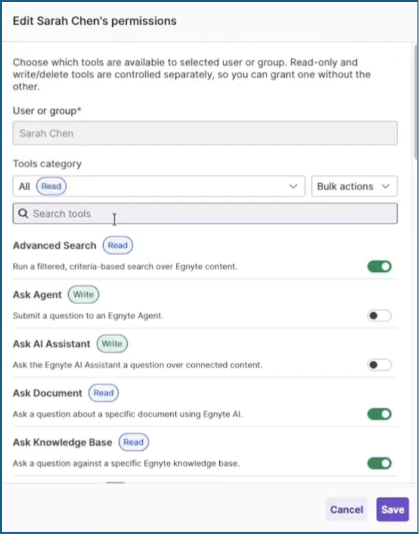Click the Write badge beside Ask AI Assistant
This screenshot has height=534, width=420.
(x=112, y=344)
